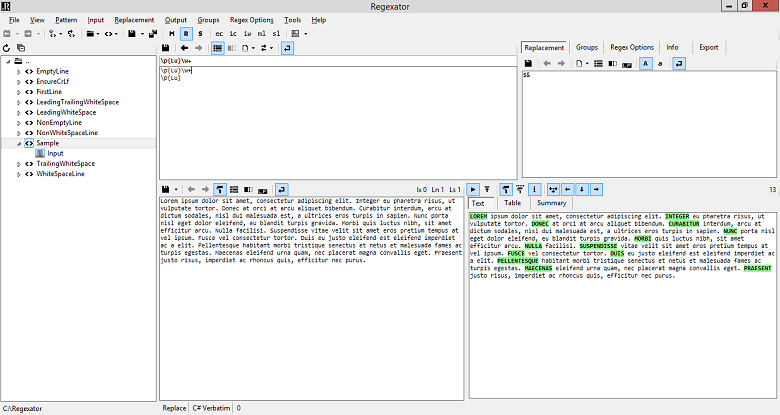Click the M (Match) mode toolbar button
The width and height of the screenshot is (780, 415).
coord(171,33)
